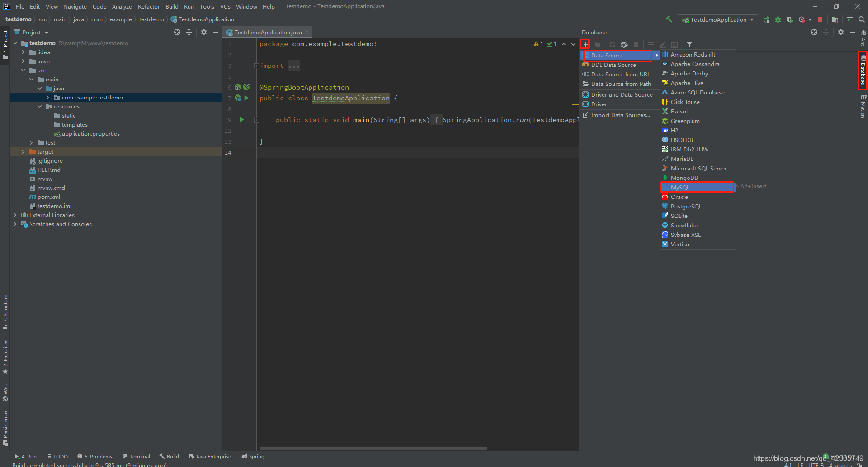Open Project panel settings gear

click(x=204, y=32)
